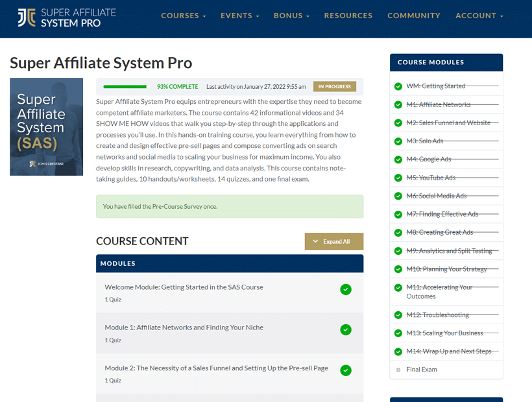532x402 pixels.
Task: Open M4: Google Ads module
Action: (429, 160)
